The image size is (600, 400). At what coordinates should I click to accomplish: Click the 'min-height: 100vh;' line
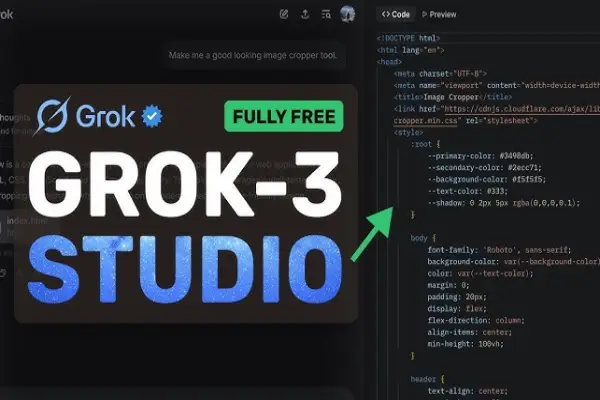pos(465,344)
